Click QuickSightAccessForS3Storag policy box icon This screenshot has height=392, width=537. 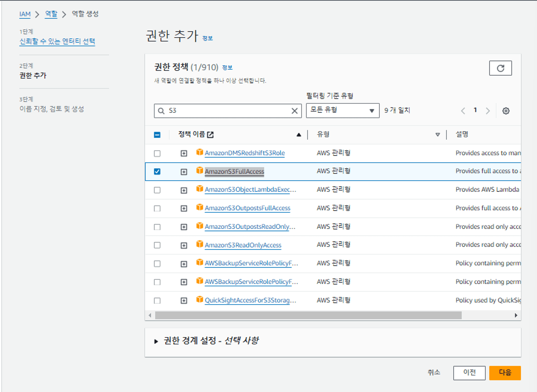pos(199,299)
